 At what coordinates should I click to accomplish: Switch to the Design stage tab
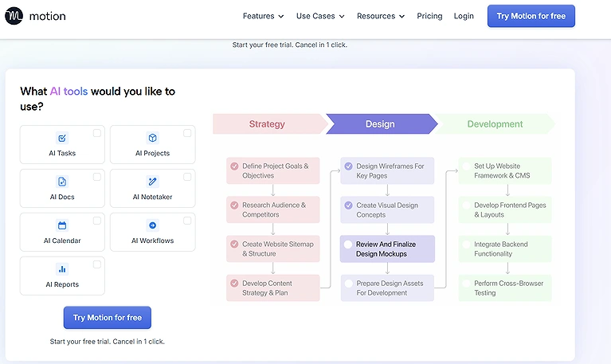pyautogui.click(x=382, y=124)
